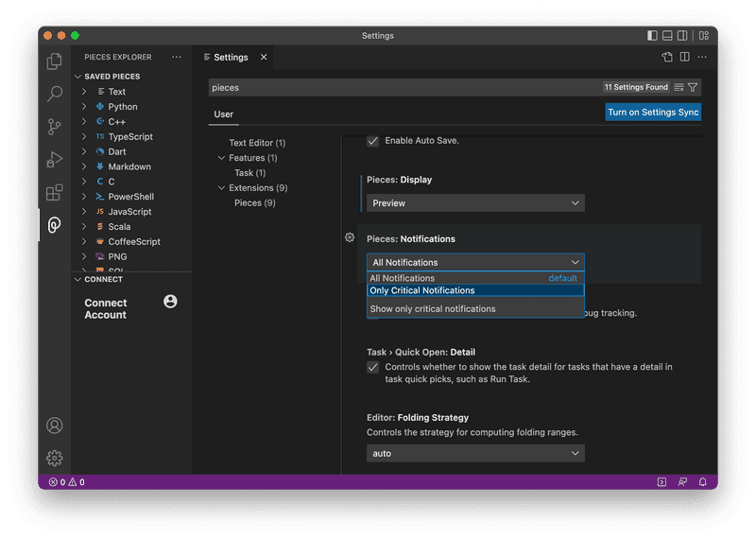Click the settings search field containing pieces

tap(405, 87)
